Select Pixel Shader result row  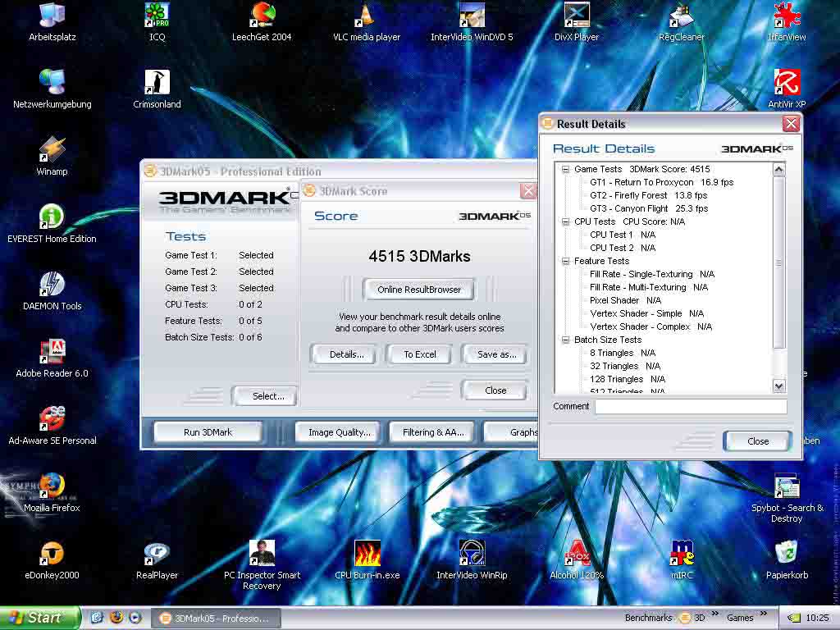click(x=625, y=300)
